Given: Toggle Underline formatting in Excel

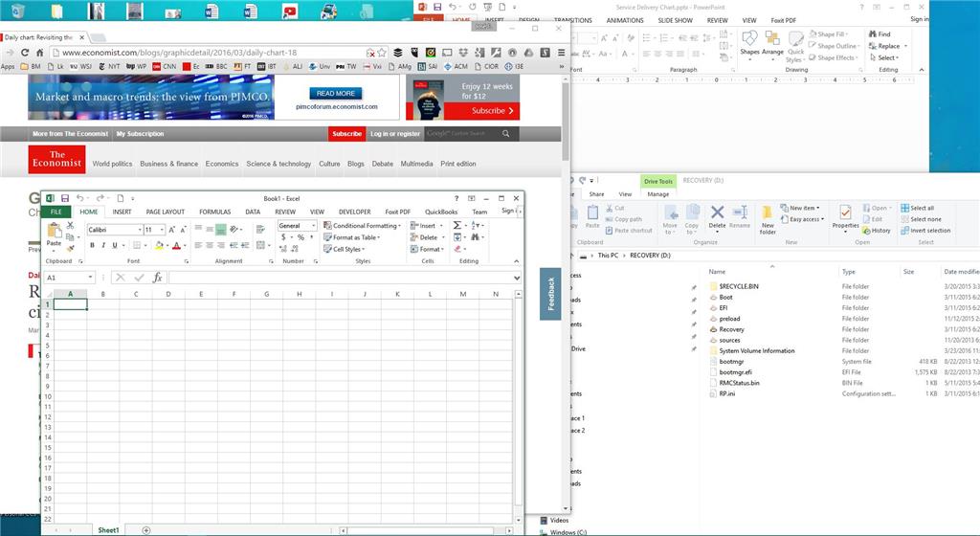Looking at the screenshot, I should (115, 246).
